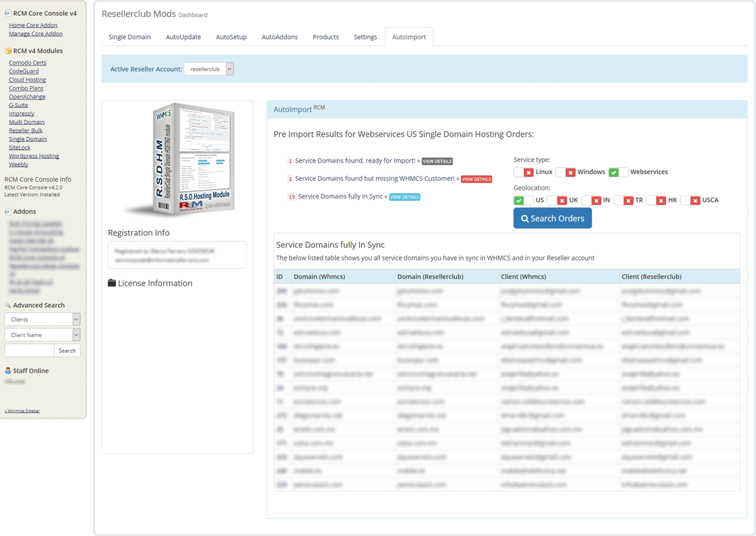756x536 pixels.
Task: Open the Combo Plans module
Action: click(26, 88)
